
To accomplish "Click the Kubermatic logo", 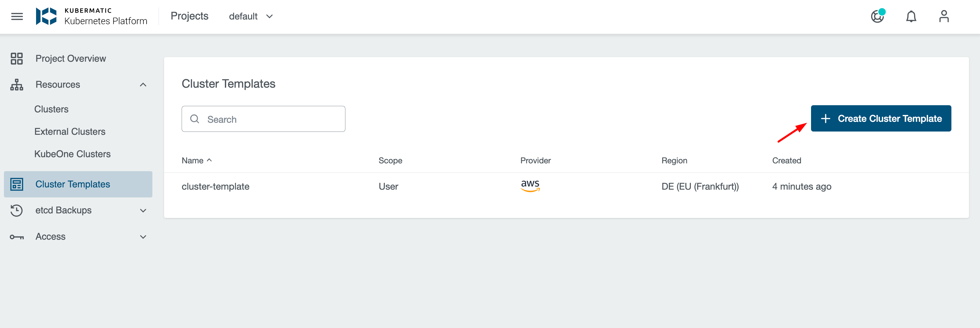I will coord(47,16).
